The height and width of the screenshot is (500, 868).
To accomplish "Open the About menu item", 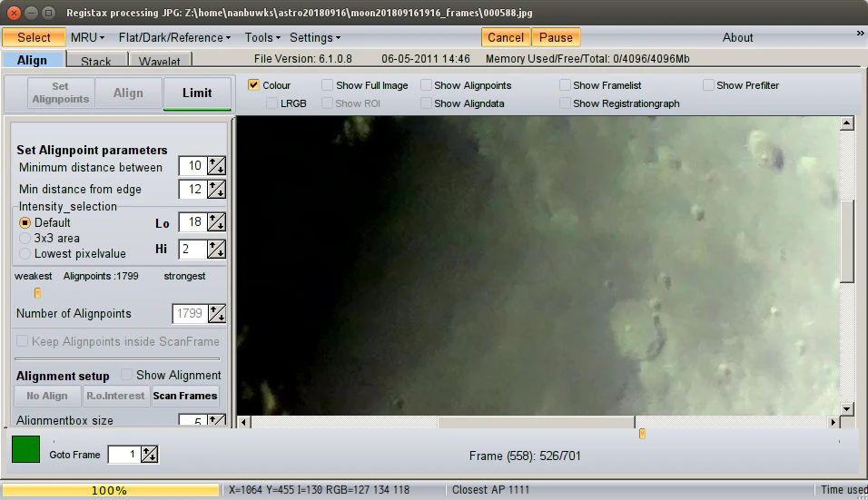I will (x=737, y=37).
